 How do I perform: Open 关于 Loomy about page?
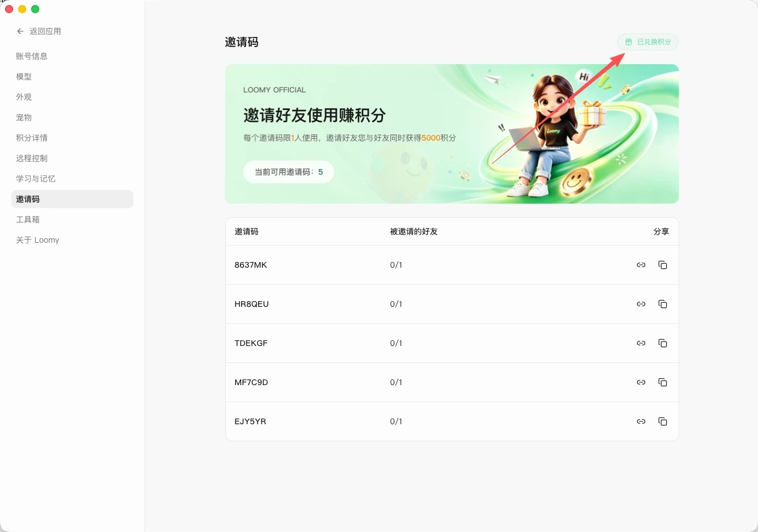(x=72, y=240)
